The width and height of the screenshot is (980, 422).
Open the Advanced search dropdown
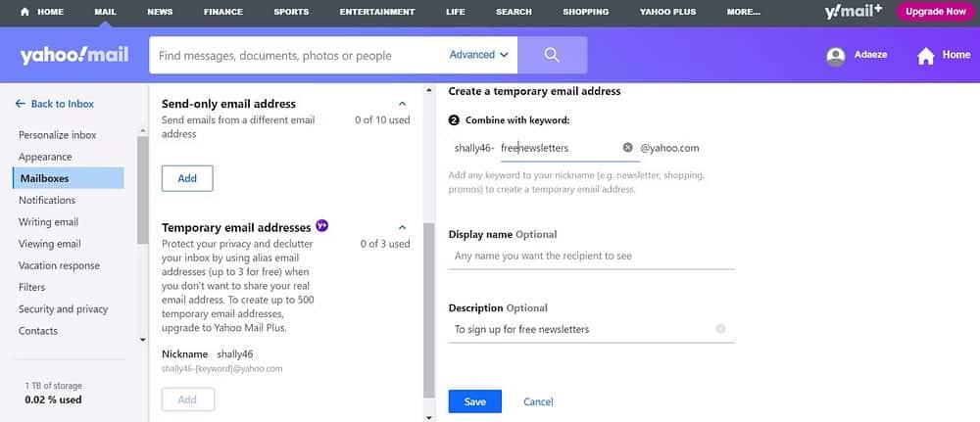pos(479,55)
